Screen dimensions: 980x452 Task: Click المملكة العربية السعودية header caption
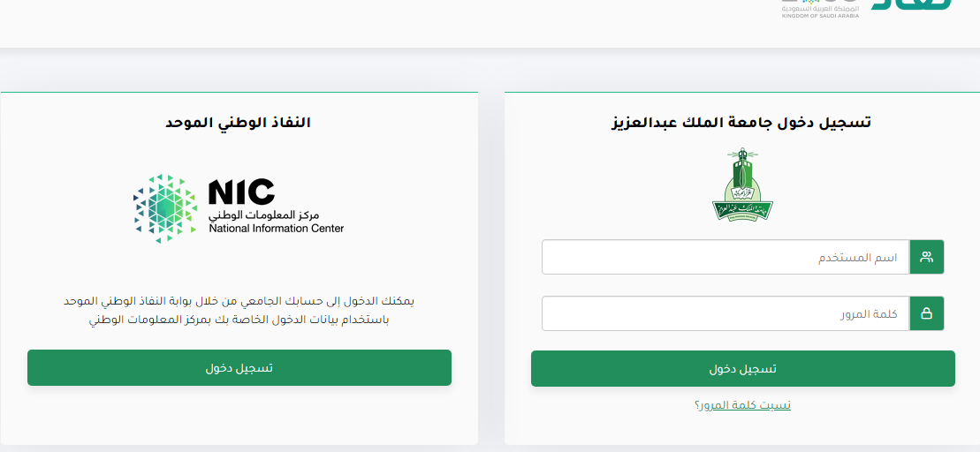coord(820,10)
